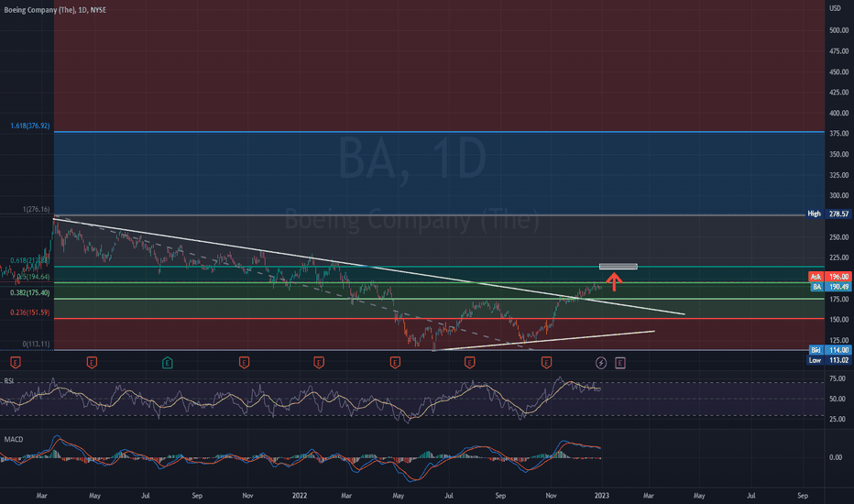Click 450.00 on the price scale
The image size is (854, 504).
tap(839, 71)
